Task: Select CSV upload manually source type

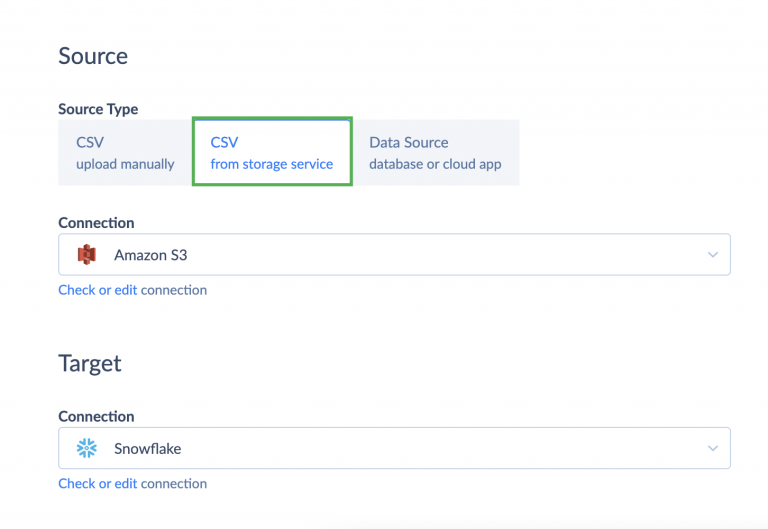Action: (125, 153)
